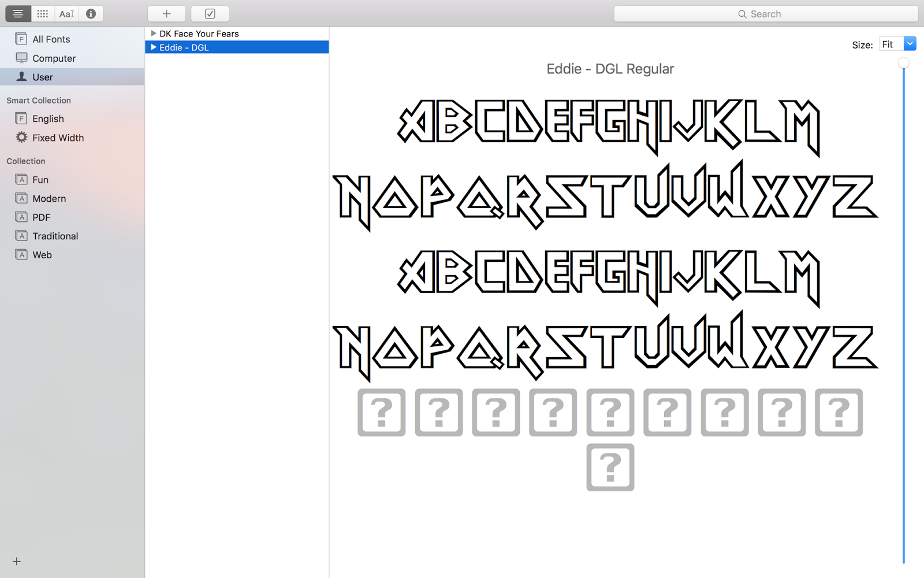Click the Fixed Width gear icon
The height and width of the screenshot is (578, 924).
[21, 137]
